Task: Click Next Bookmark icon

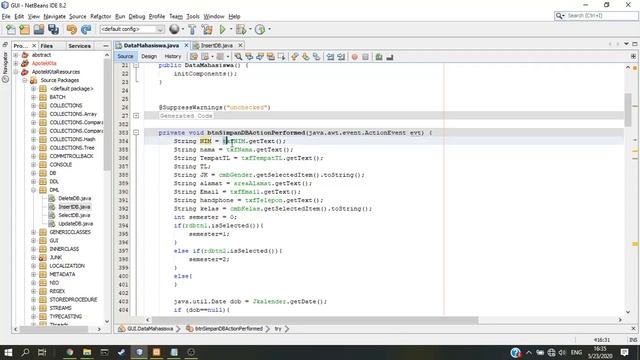Action: (305, 57)
